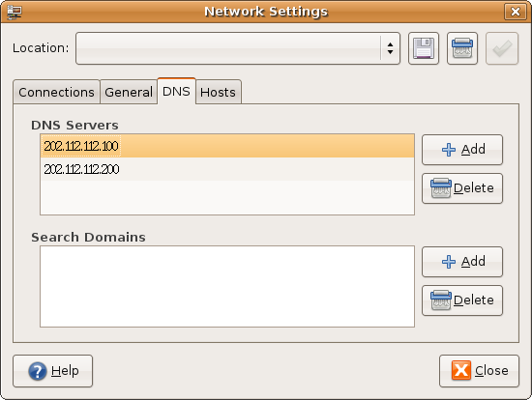The width and height of the screenshot is (532, 400).
Task: Add a new search domain
Action: point(462,262)
